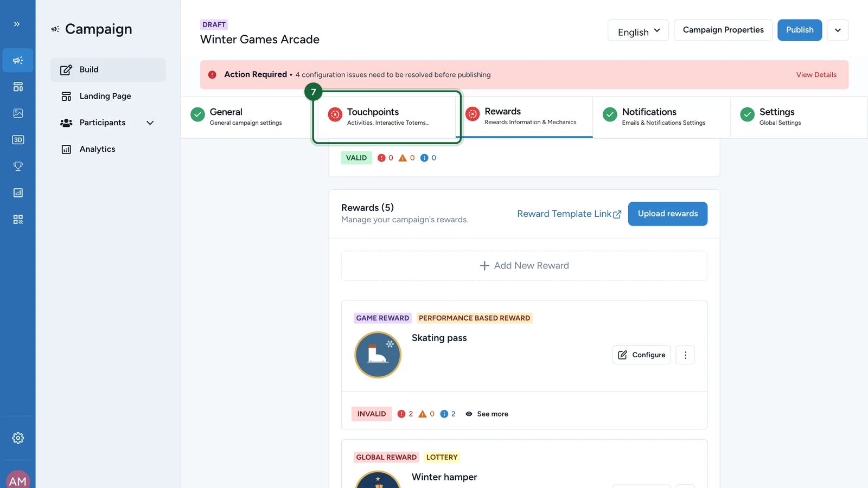Switch to the Touchpoints tab

[387, 117]
